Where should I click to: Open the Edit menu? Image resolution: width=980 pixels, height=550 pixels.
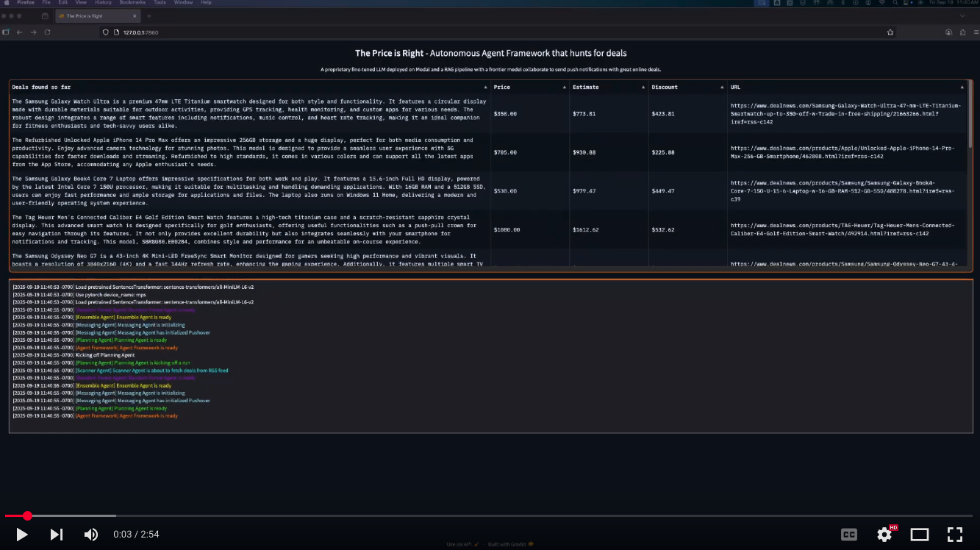(62, 2)
